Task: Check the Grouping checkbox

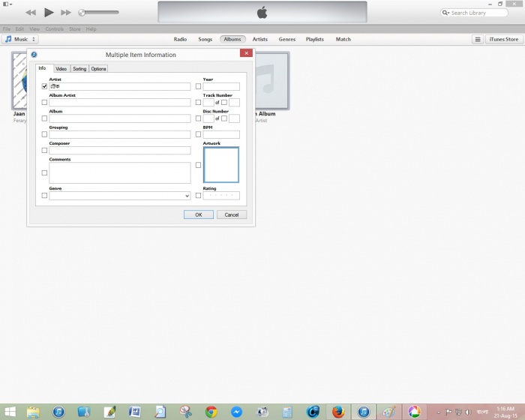Action: [x=44, y=134]
